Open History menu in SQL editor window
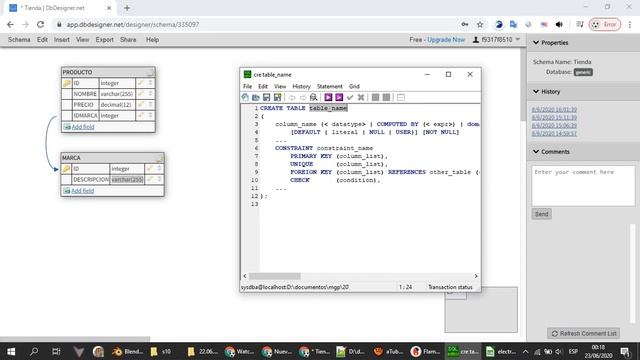 [x=301, y=87]
